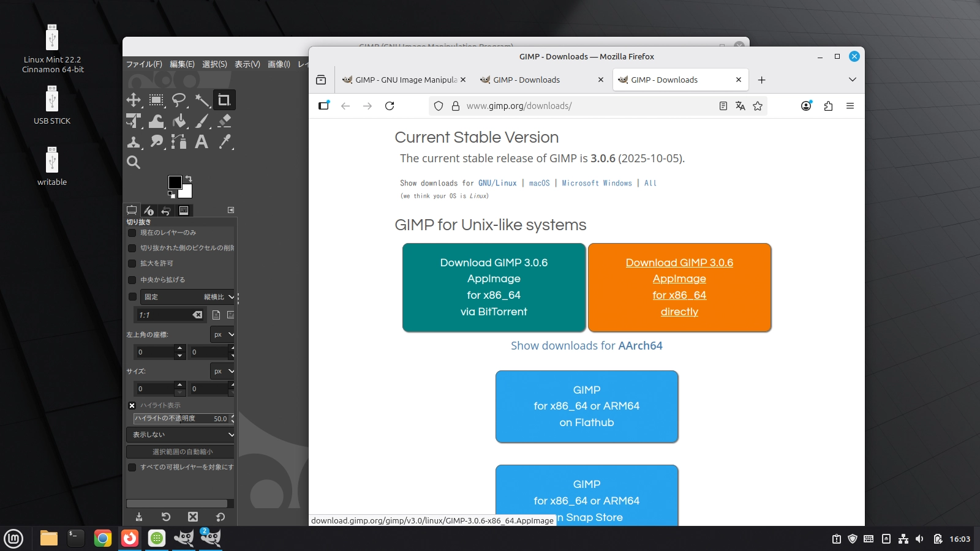This screenshot has width=980, height=551.
Task: Select the Paths tool
Action: pos(179,141)
